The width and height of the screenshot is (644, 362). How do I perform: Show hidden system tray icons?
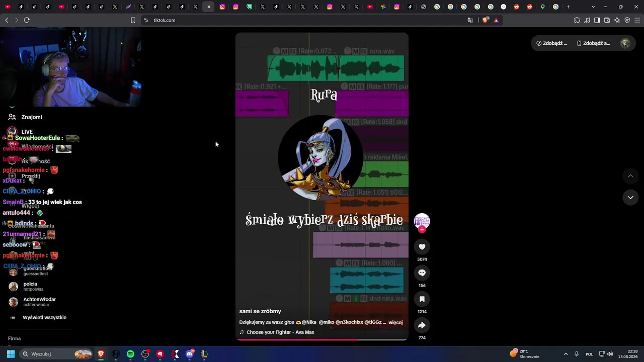point(566,354)
